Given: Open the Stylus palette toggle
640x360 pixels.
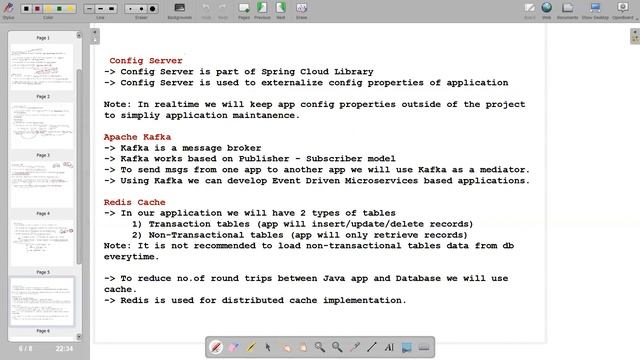Looking at the screenshot, I should coord(8,9).
